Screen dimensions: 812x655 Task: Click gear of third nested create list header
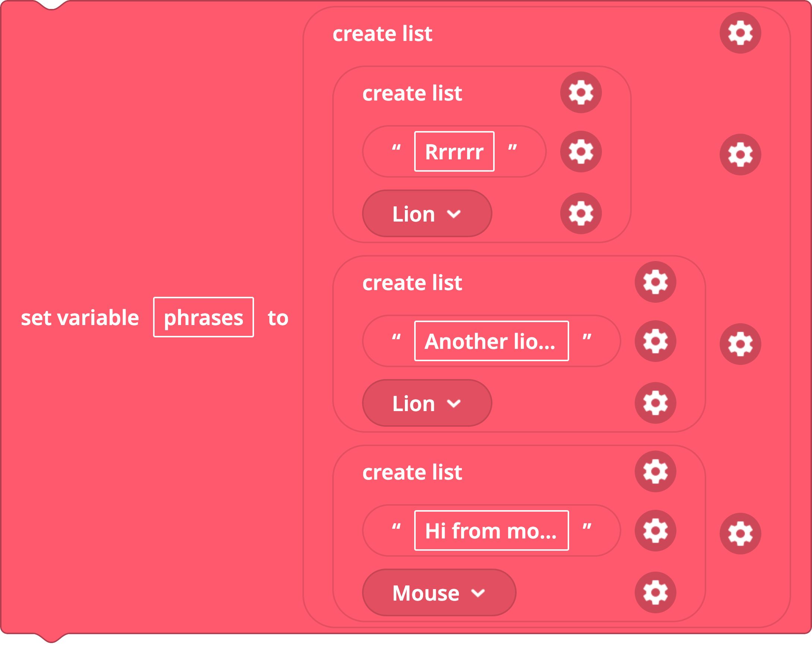tap(656, 471)
